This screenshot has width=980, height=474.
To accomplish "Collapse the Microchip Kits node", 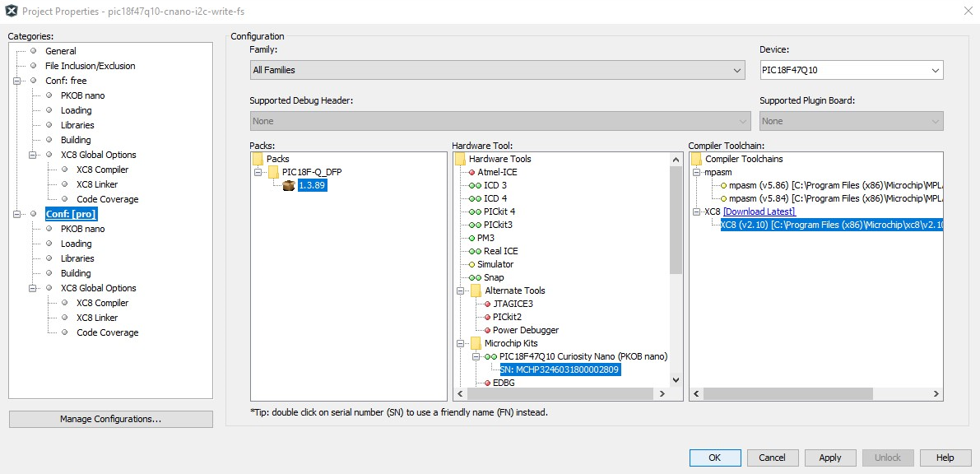I will pyautogui.click(x=461, y=343).
